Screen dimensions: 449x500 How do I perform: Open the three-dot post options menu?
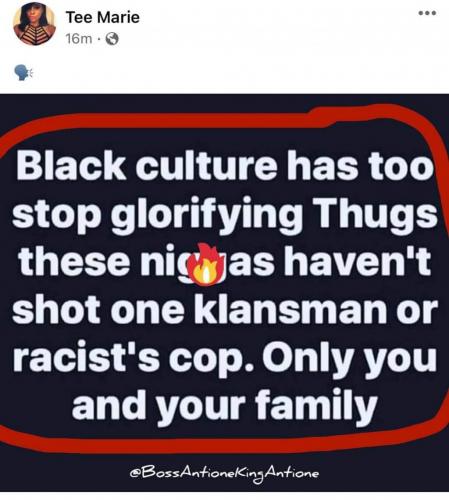point(427,13)
